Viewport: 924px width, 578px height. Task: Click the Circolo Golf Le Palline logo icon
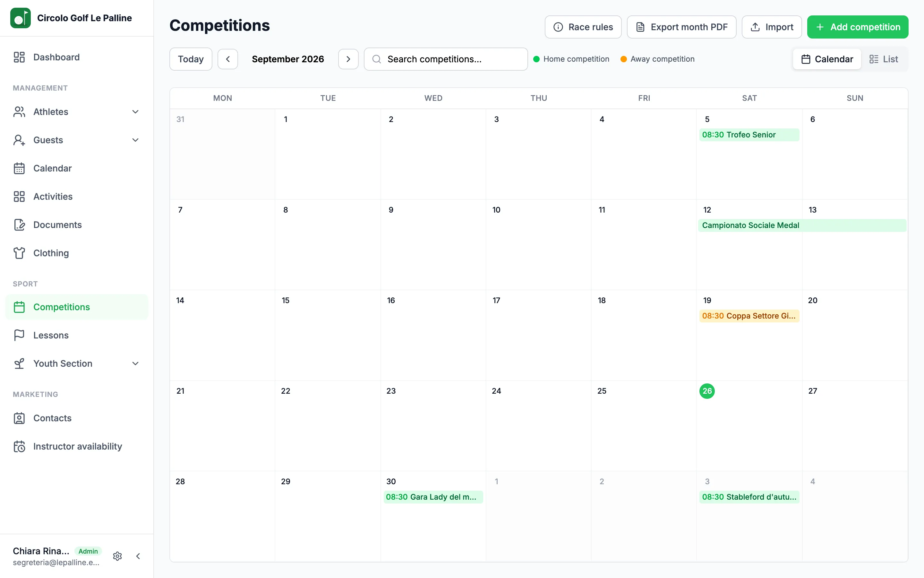20,18
